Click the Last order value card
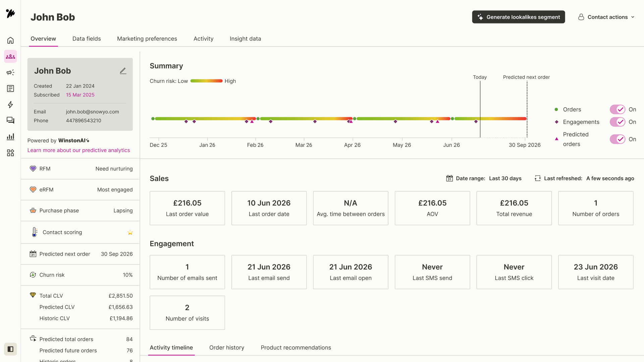 point(187,208)
